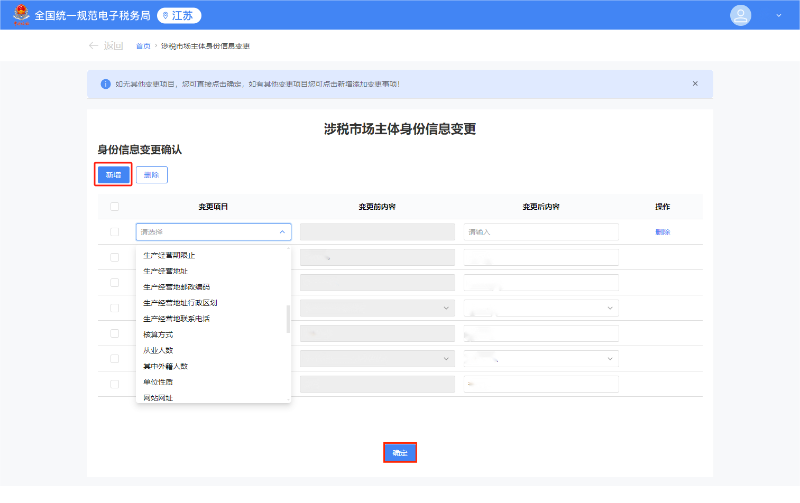Open the upper greyed 变更前内容 select
Viewport: 800px width, 503px height.
click(377, 308)
